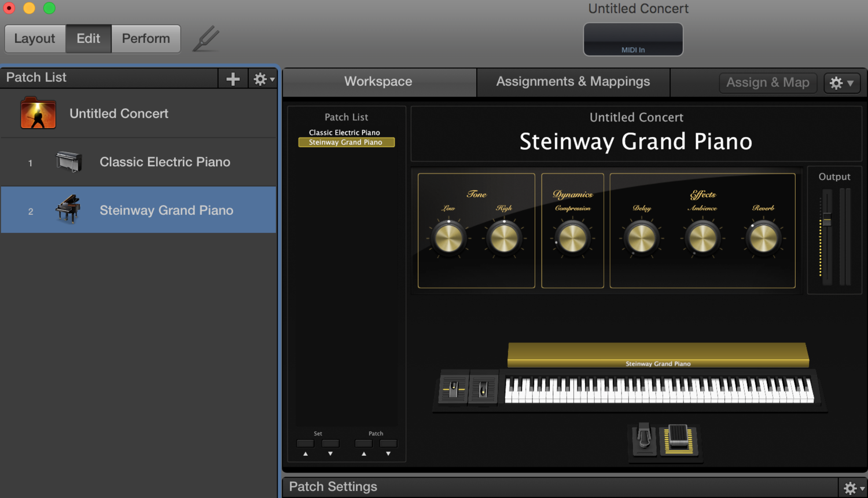This screenshot has width=868, height=498.
Task: Click the sustain pedal icon
Action: (644, 439)
